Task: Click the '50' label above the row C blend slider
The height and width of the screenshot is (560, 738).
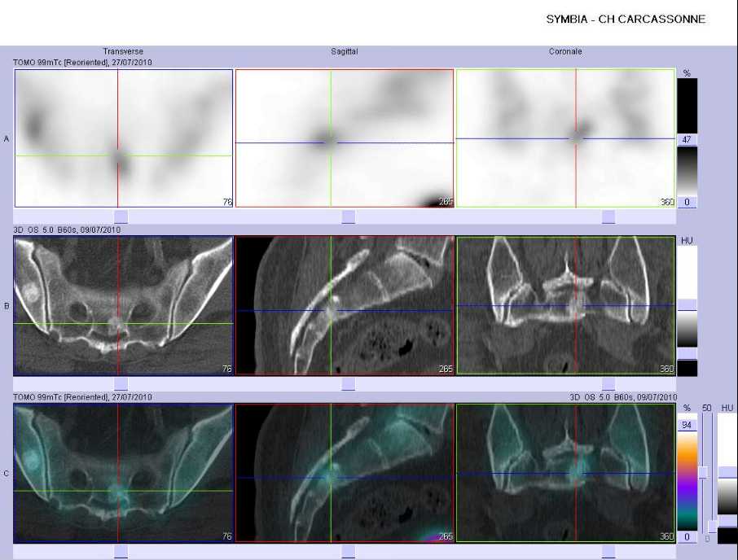Action: pyautogui.click(x=706, y=408)
